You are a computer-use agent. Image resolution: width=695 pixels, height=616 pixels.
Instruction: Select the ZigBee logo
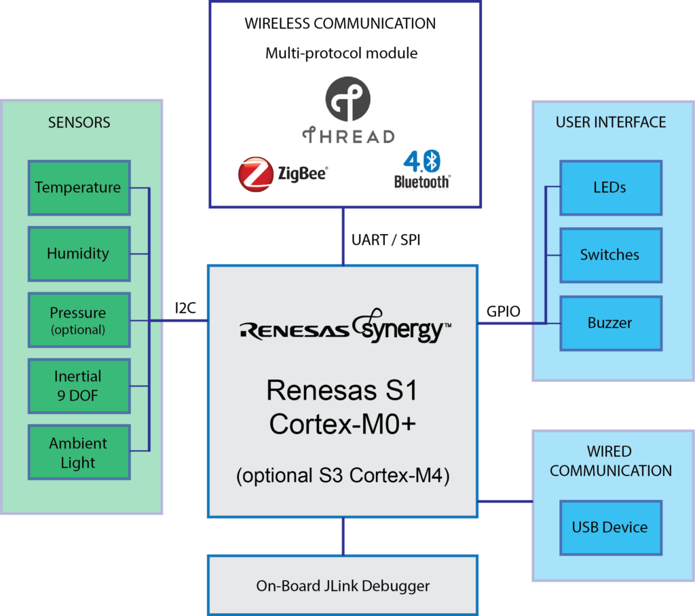pyautogui.click(x=284, y=172)
